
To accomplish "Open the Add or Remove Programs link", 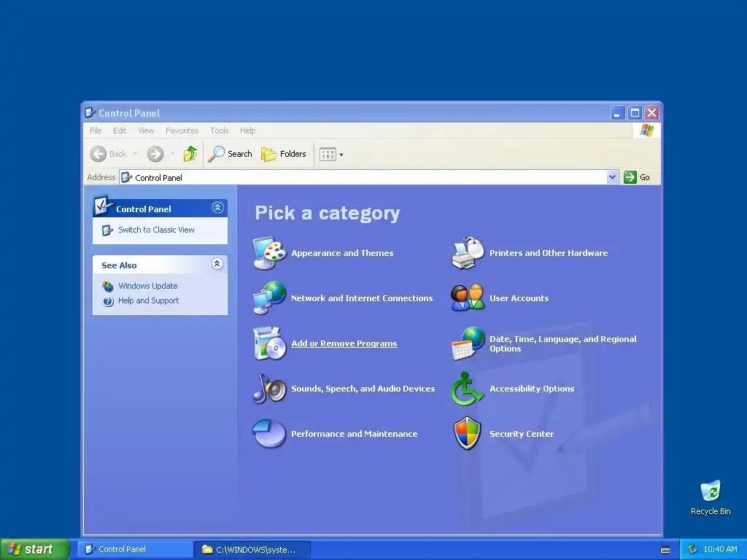I will (344, 343).
